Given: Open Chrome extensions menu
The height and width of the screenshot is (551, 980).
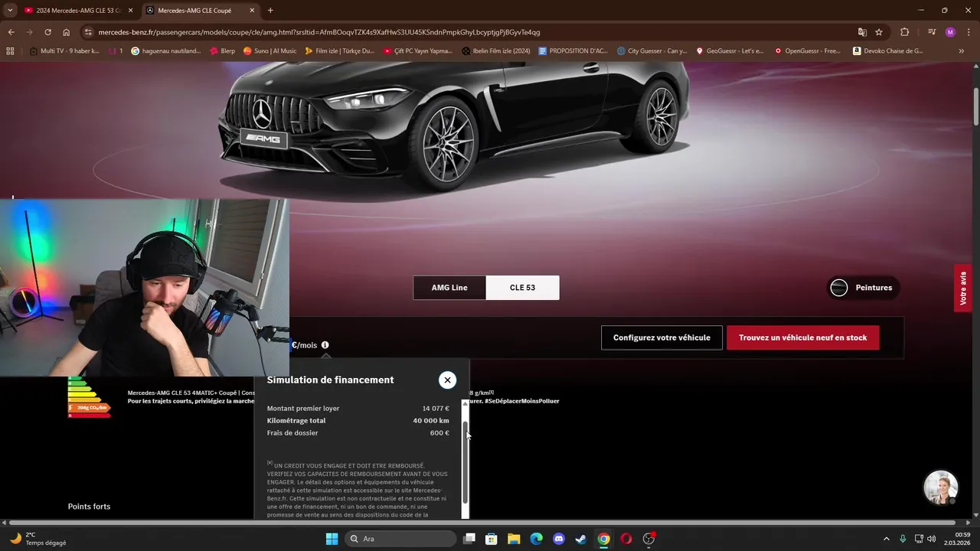Looking at the screenshot, I should [905, 32].
